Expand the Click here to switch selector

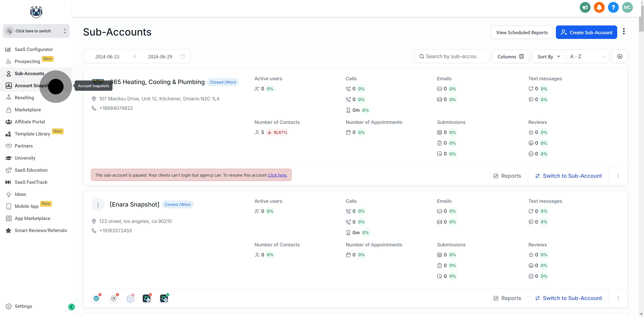pos(36,31)
